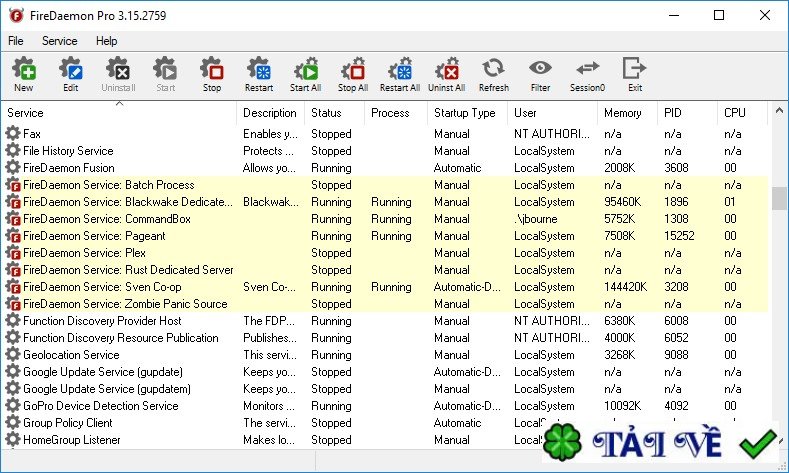The image size is (789, 473).
Task: Click the PID value 4092
Action: 676,406
